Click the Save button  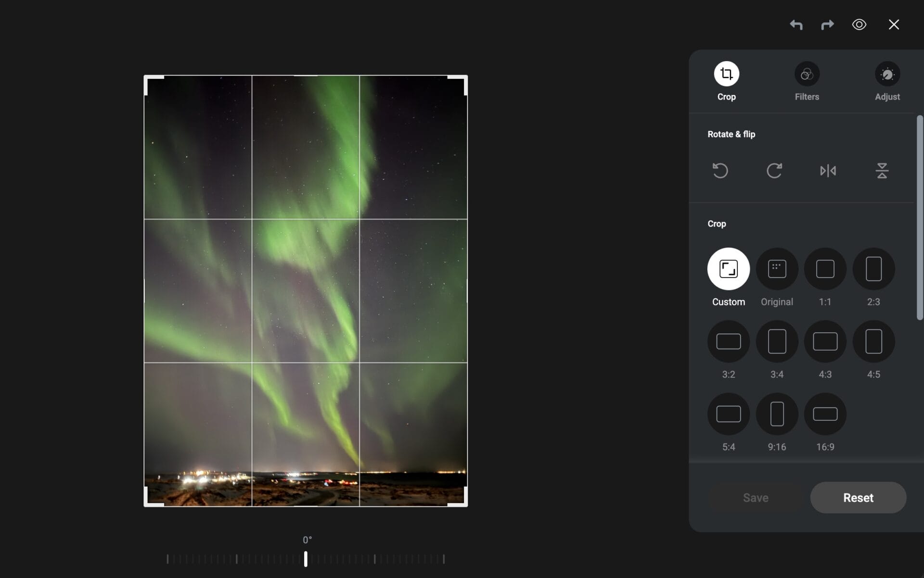coord(756,498)
